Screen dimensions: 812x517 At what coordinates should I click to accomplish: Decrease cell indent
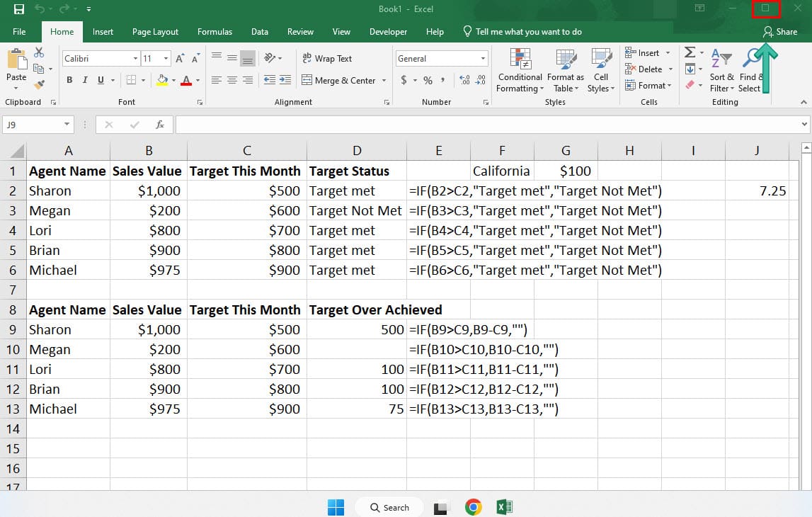pyautogui.click(x=269, y=80)
